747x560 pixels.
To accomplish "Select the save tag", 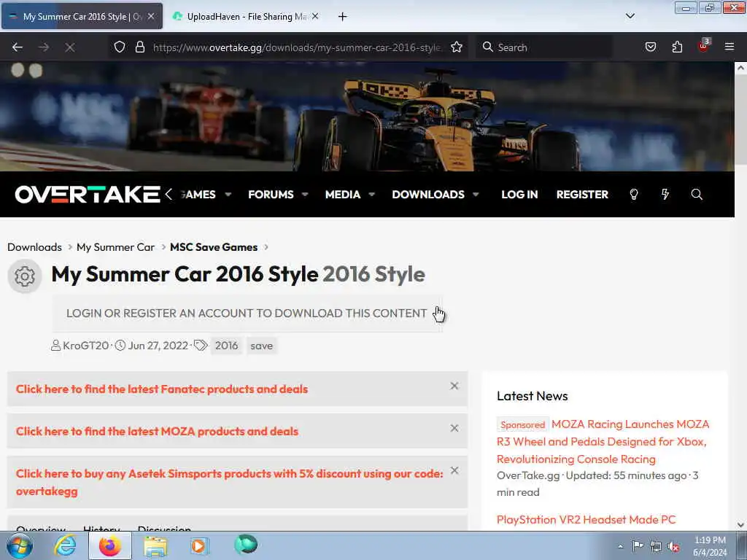I will tap(262, 346).
